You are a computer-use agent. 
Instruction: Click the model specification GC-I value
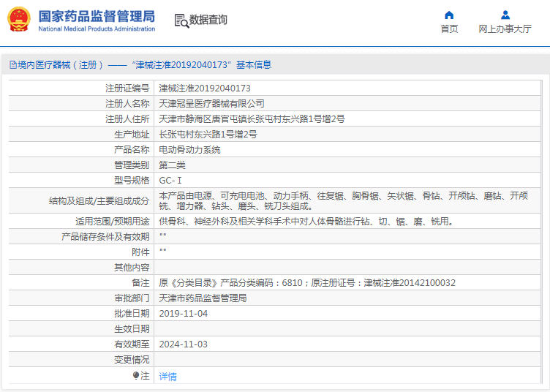point(170,180)
